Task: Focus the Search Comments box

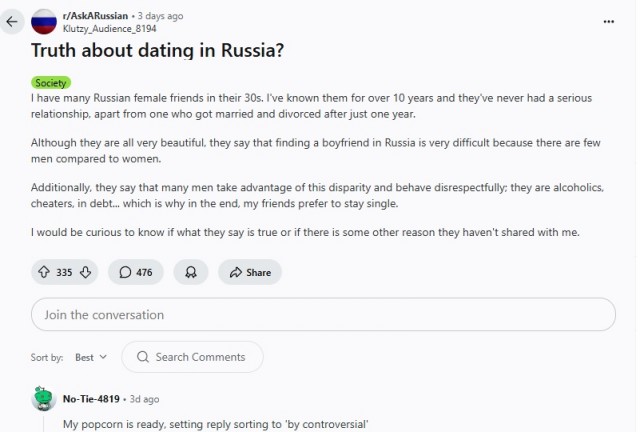Action: click(x=200, y=357)
